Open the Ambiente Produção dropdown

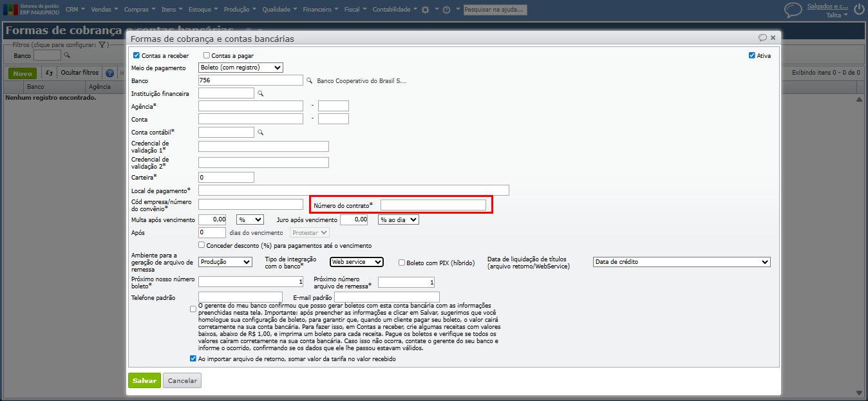point(225,262)
